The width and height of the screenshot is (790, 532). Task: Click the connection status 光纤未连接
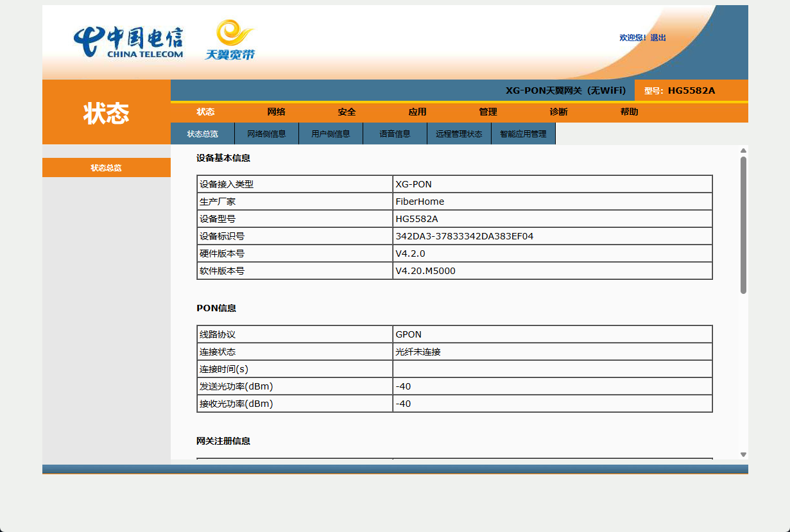[418, 352]
